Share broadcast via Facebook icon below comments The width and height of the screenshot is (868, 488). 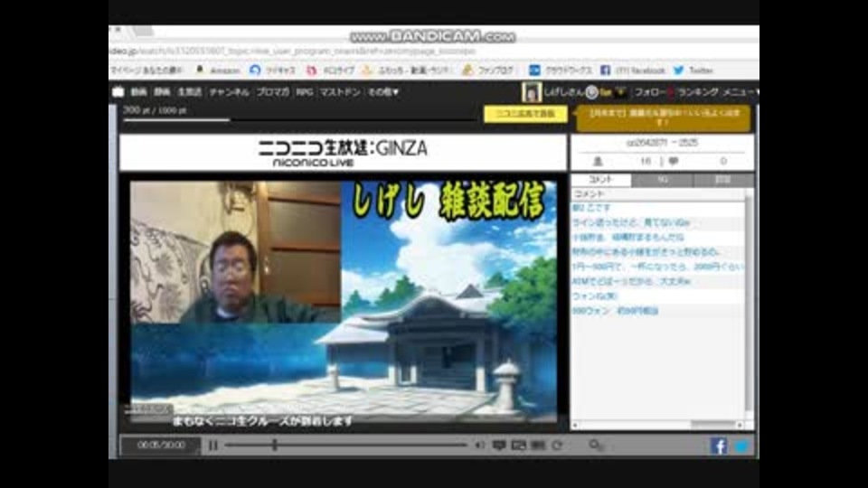click(719, 446)
